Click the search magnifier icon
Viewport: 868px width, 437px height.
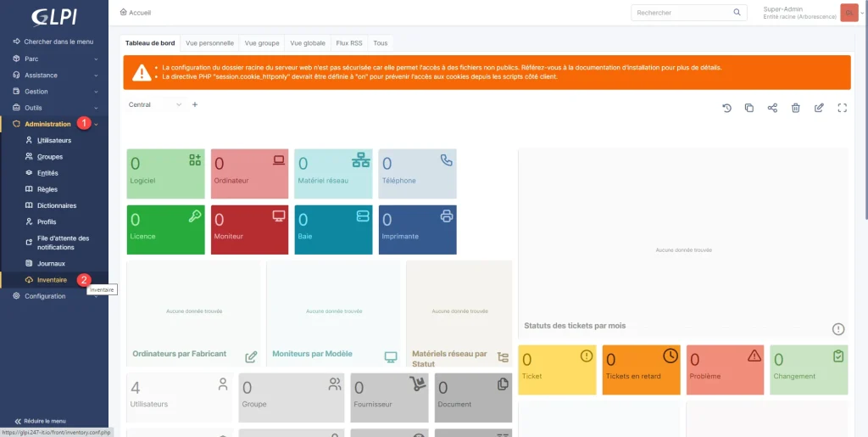tap(737, 12)
